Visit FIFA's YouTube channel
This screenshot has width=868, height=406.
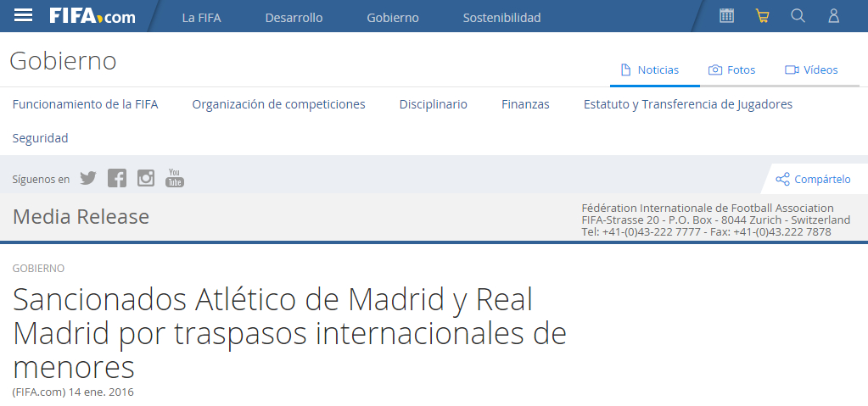(x=175, y=178)
